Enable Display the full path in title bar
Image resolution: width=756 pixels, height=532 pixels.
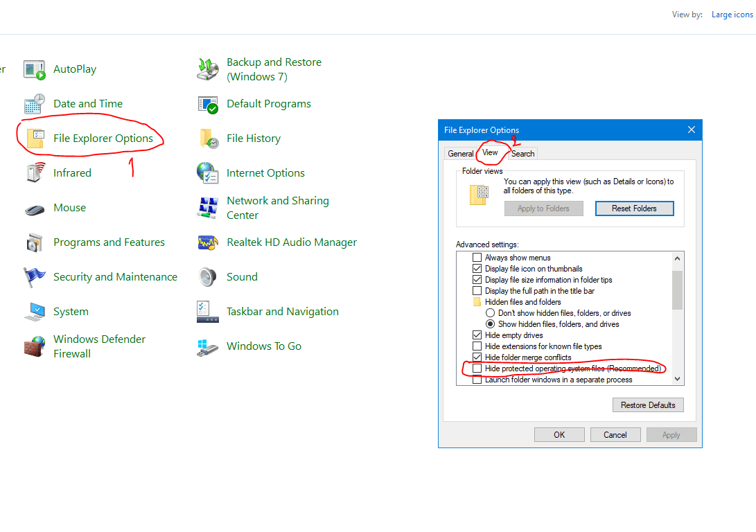click(477, 291)
